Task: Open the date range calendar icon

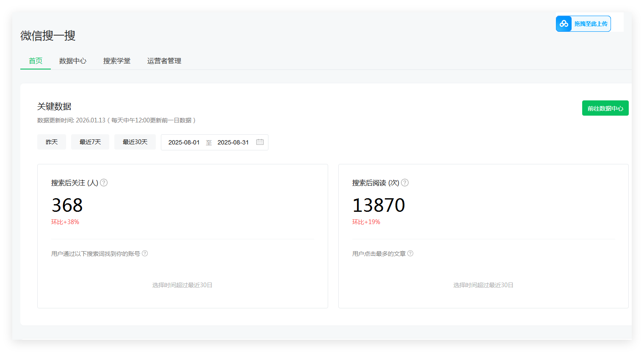Action: 260,142
